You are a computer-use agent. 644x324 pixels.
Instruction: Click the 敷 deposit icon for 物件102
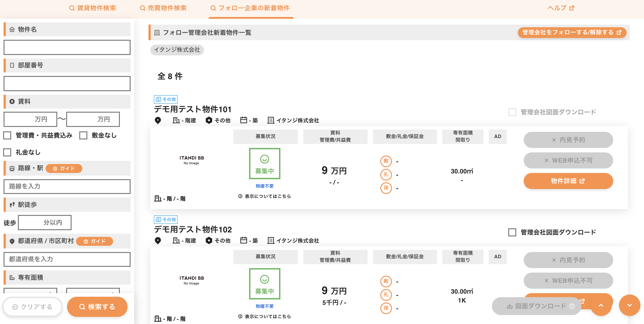[x=386, y=281]
